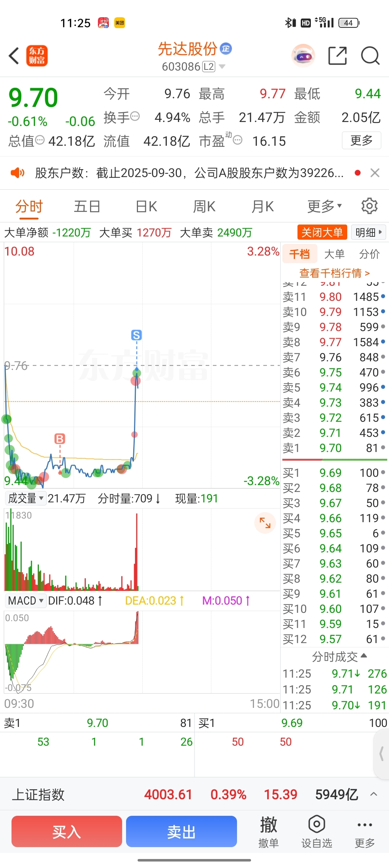Tap the info icon next to 换手
Screen dimensions: 389x868
click(x=135, y=116)
